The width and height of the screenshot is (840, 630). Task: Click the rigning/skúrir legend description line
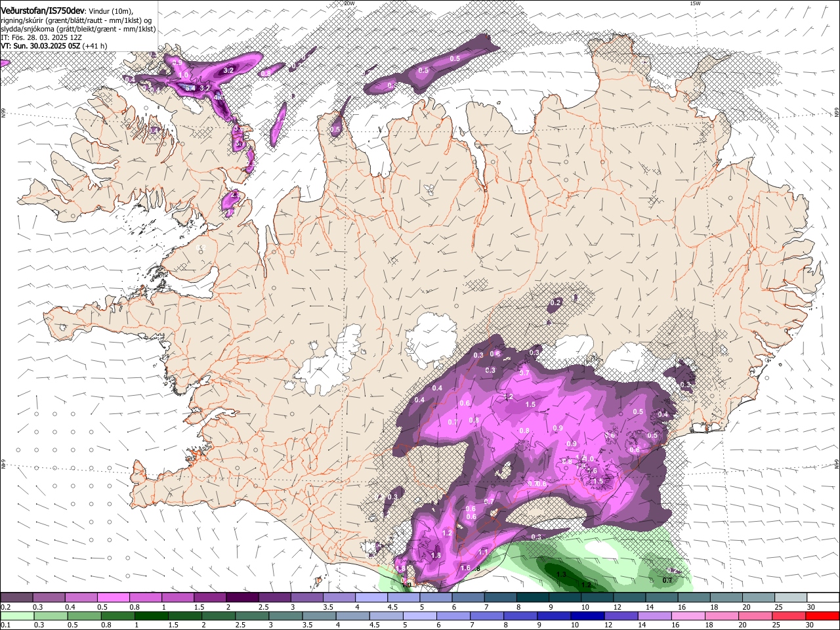pos(77,20)
